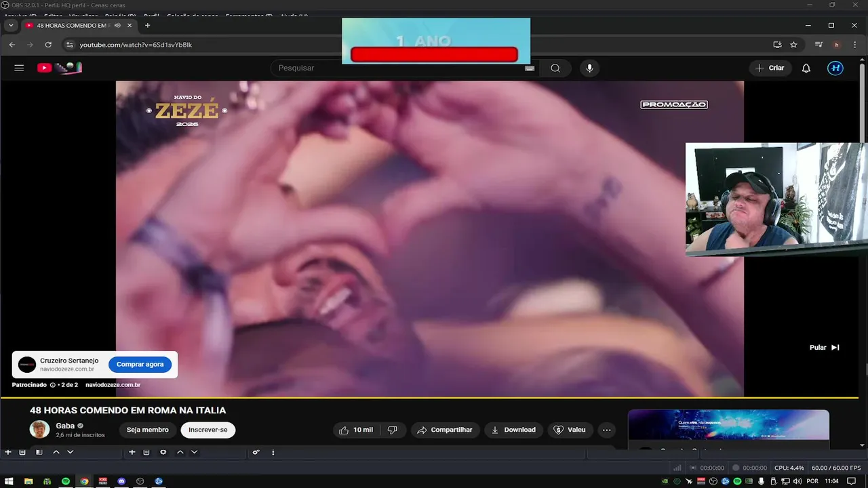Open Gaba channel avatar

[39, 430]
